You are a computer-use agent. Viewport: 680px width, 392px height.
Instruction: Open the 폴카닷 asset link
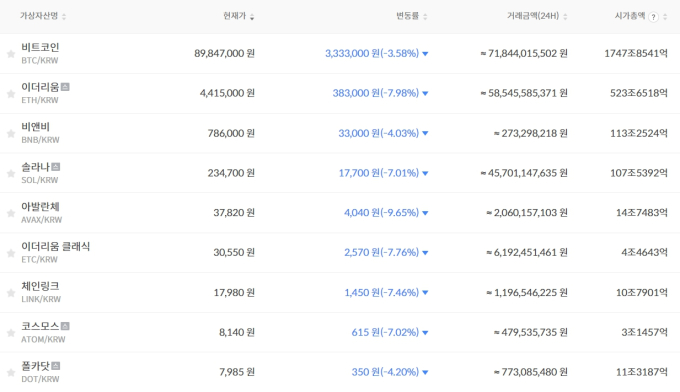click(36, 366)
